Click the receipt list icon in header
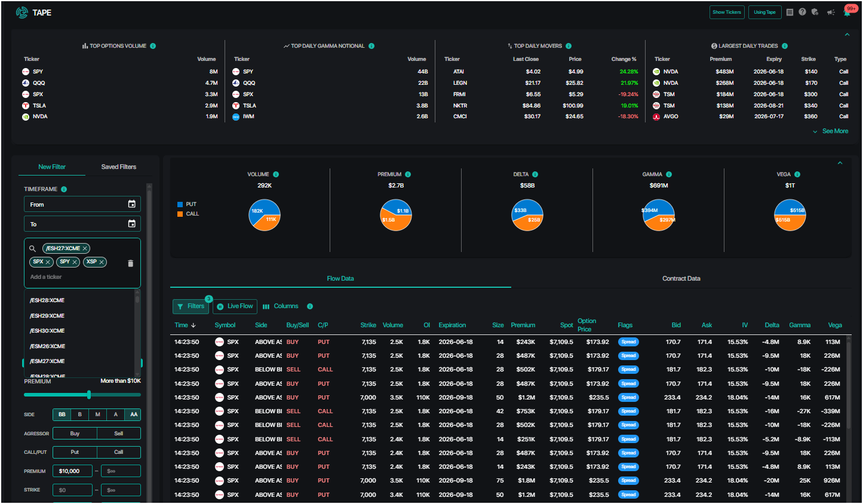 [790, 12]
